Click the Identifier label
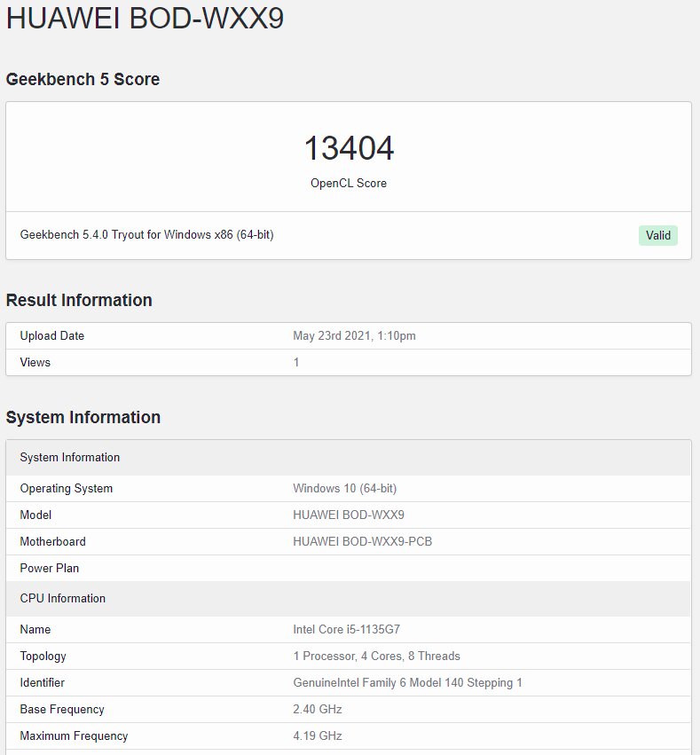The image size is (700, 755). 43,682
